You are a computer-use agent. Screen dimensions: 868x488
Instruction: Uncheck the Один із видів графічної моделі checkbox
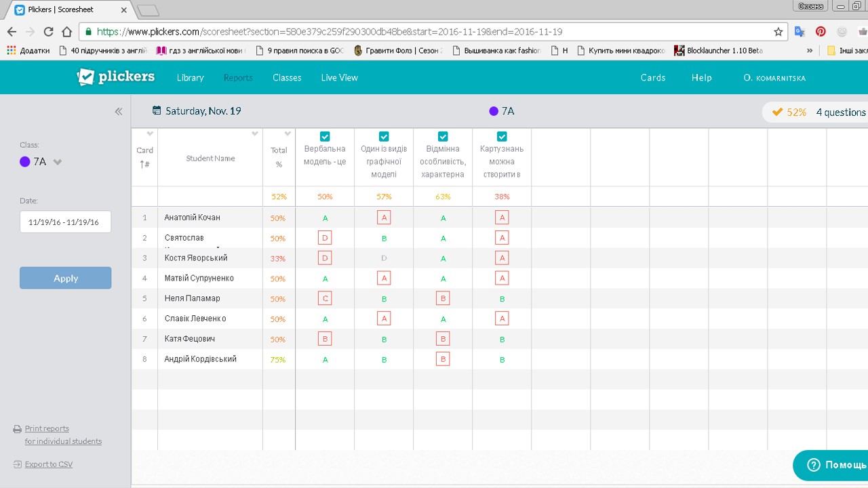point(384,136)
